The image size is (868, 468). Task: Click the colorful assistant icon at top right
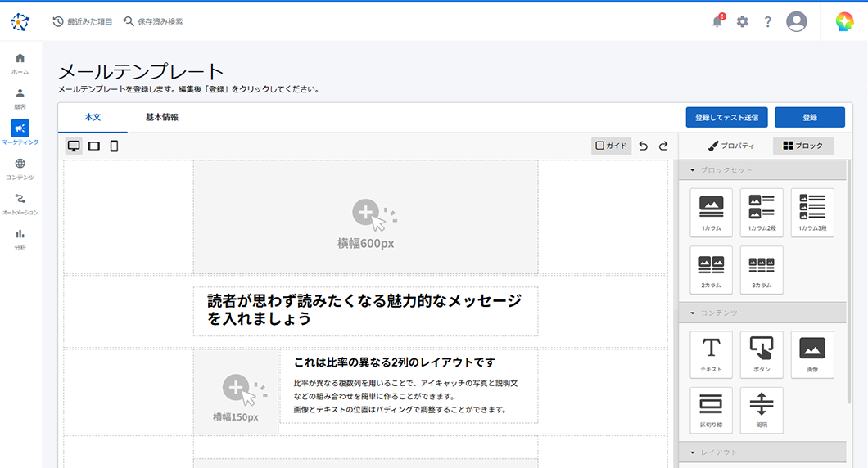pos(844,21)
